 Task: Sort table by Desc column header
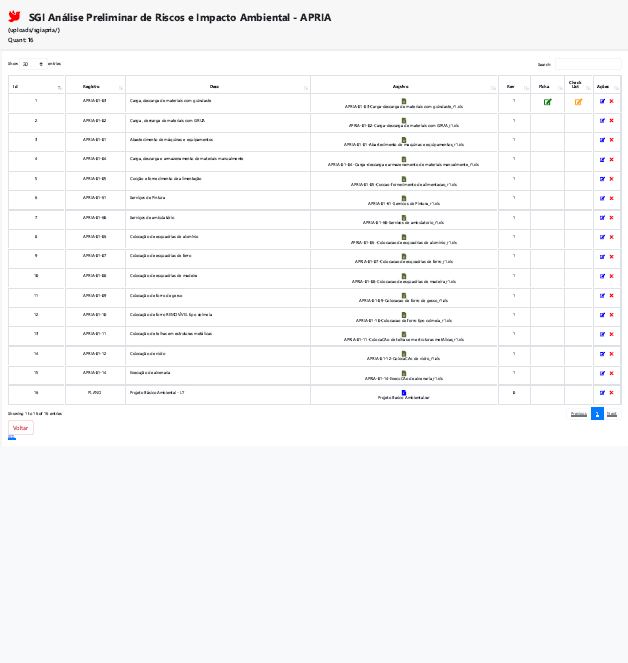pos(217,86)
